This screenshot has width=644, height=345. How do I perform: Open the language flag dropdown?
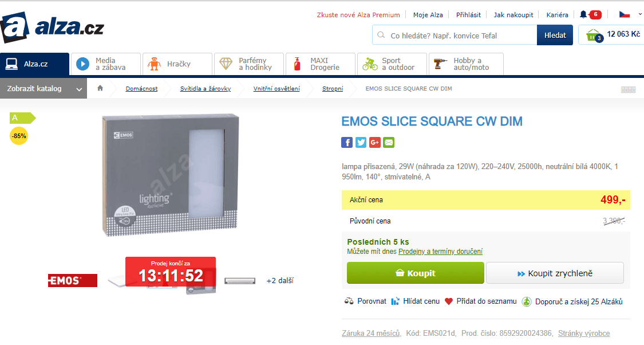click(629, 14)
